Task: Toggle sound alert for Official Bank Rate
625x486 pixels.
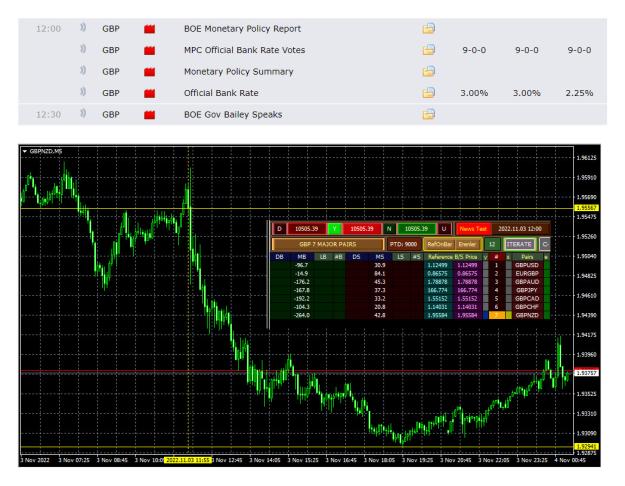Action: pos(83,92)
